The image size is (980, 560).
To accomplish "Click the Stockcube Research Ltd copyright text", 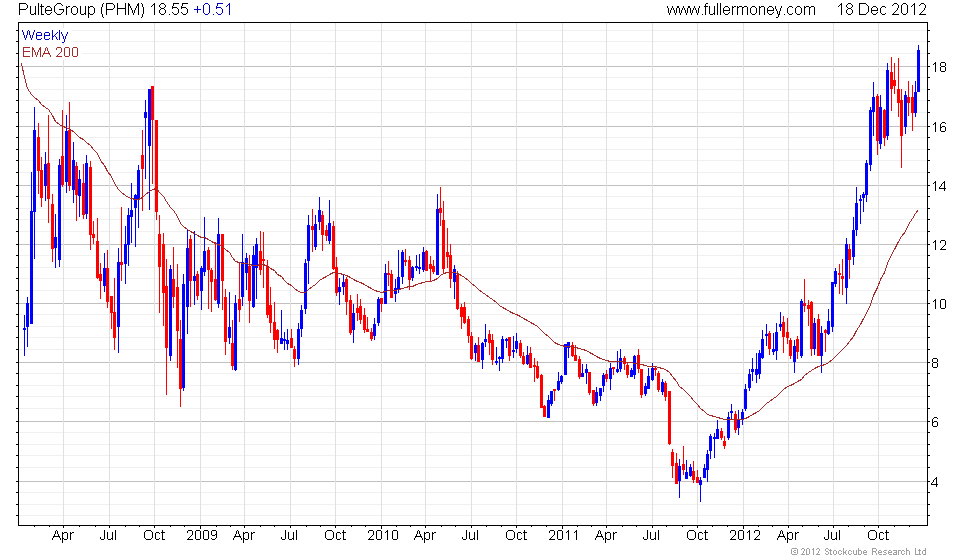I will (858, 552).
